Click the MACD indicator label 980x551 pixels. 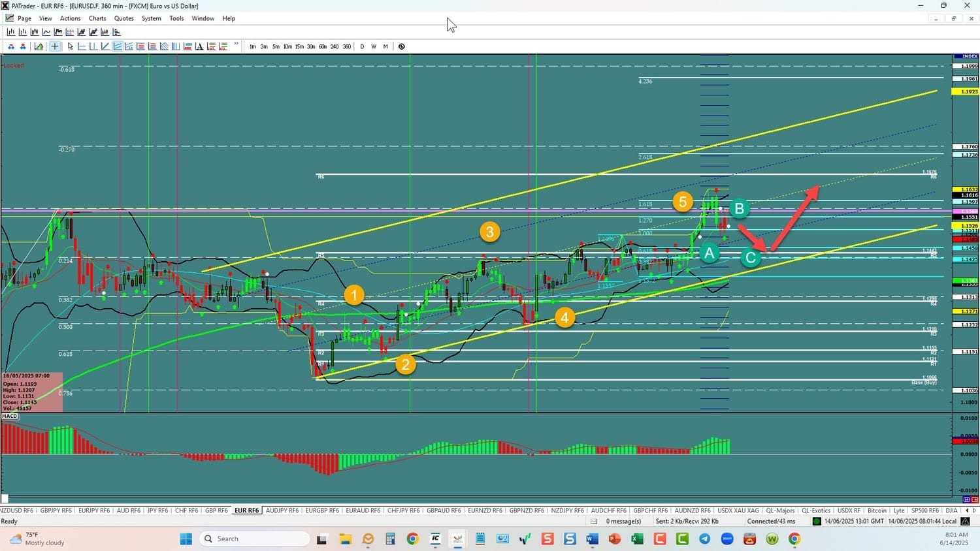10,416
